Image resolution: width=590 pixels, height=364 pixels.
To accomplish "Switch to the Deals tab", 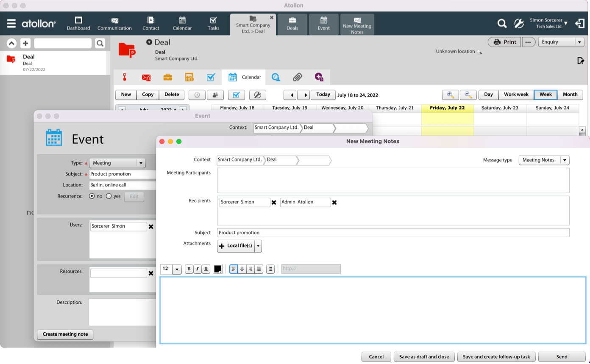I will click(292, 24).
